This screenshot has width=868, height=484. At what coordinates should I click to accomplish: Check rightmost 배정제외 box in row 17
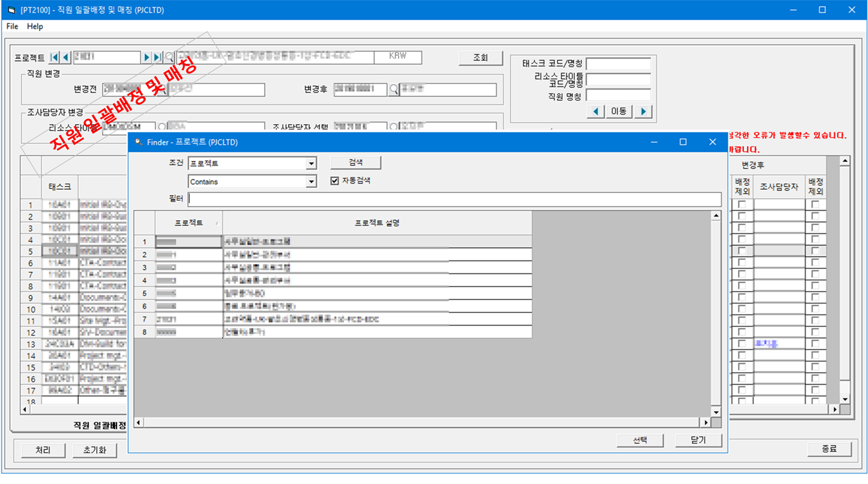[x=815, y=390]
